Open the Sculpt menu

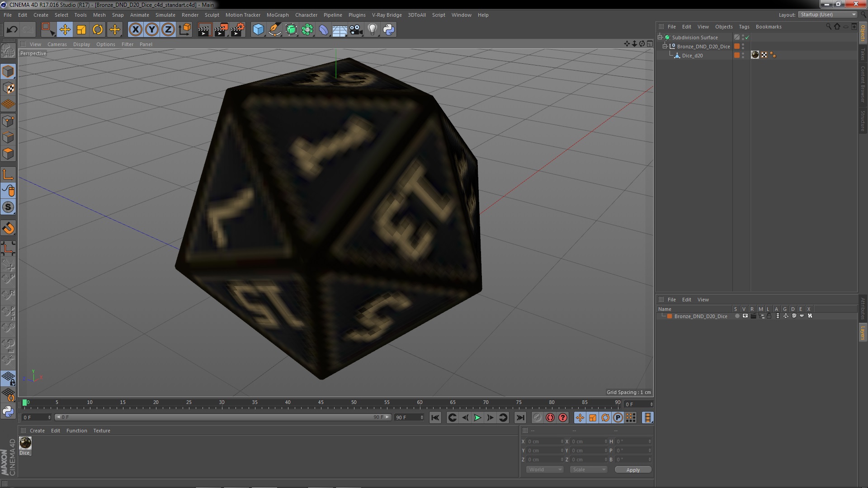tap(212, 15)
